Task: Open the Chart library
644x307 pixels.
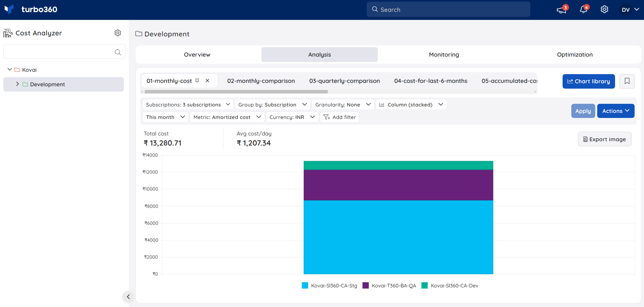Action: pyautogui.click(x=588, y=81)
